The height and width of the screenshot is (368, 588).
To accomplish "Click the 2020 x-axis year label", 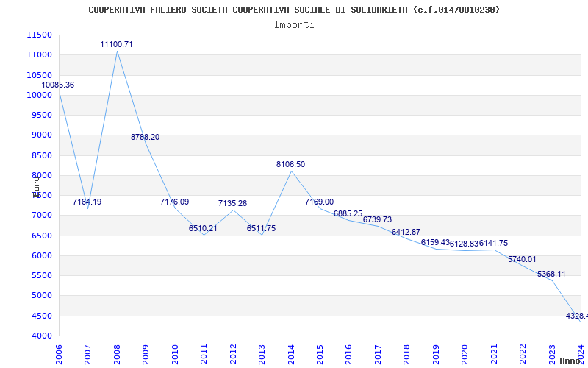I will tap(465, 354).
